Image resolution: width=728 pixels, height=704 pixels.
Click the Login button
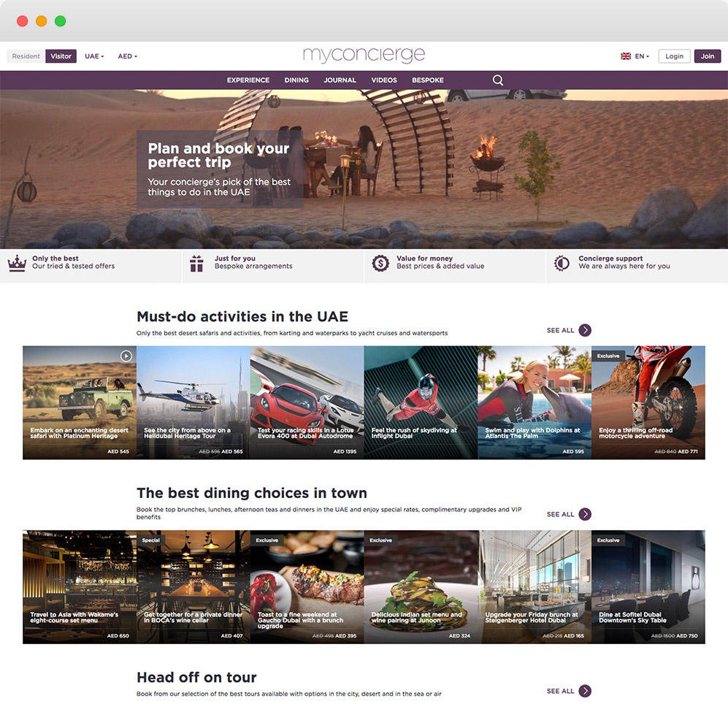674,56
